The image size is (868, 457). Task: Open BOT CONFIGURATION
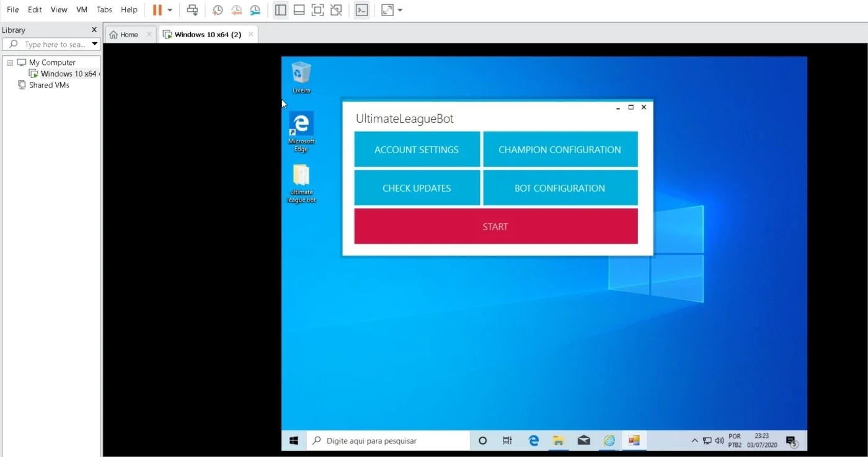coord(560,188)
